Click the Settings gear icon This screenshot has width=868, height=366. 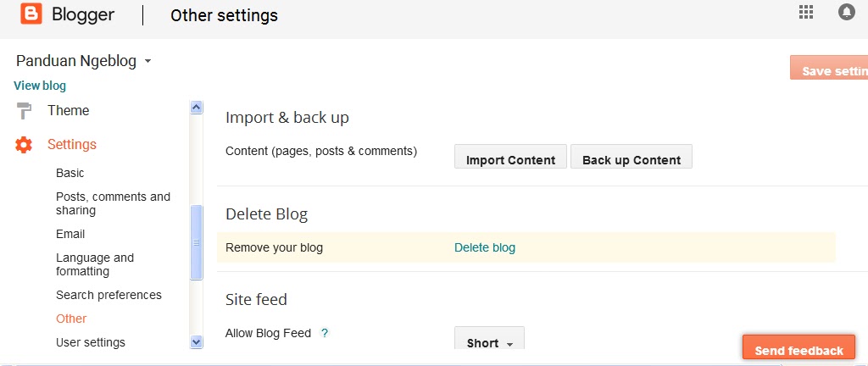click(x=24, y=145)
